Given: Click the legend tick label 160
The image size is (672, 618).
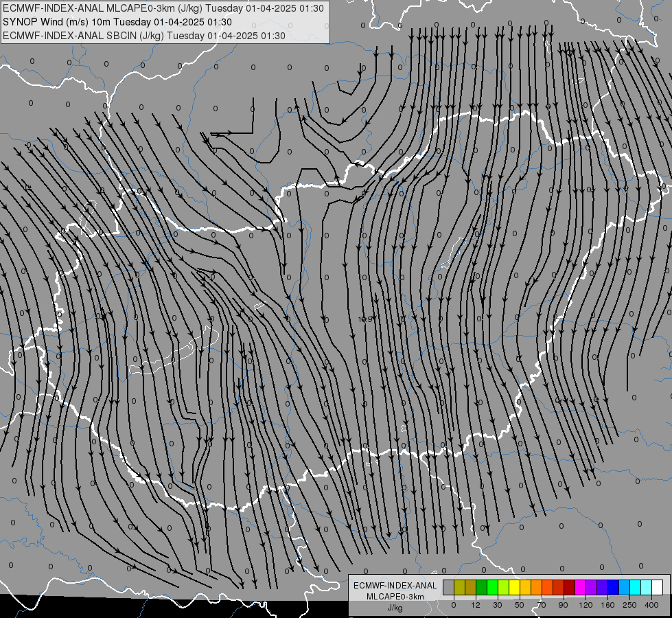Looking at the screenshot, I should coord(607,605).
